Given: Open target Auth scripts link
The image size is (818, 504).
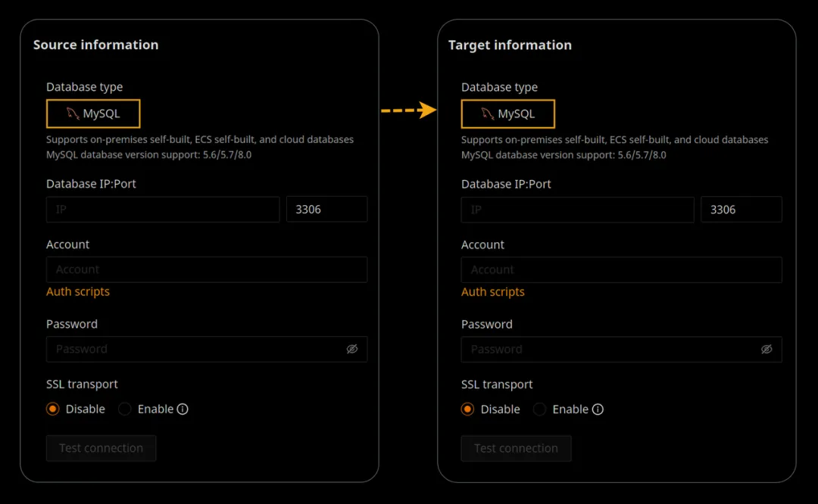Looking at the screenshot, I should click(x=493, y=291).
